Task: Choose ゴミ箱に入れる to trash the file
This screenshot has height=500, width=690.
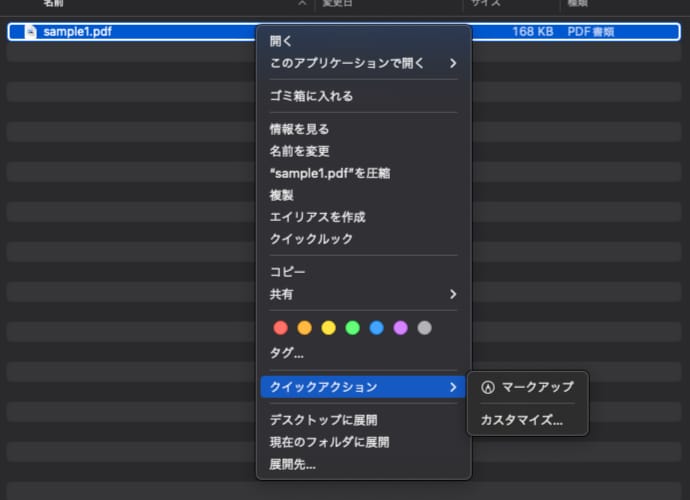Action: tap(311, 96)
